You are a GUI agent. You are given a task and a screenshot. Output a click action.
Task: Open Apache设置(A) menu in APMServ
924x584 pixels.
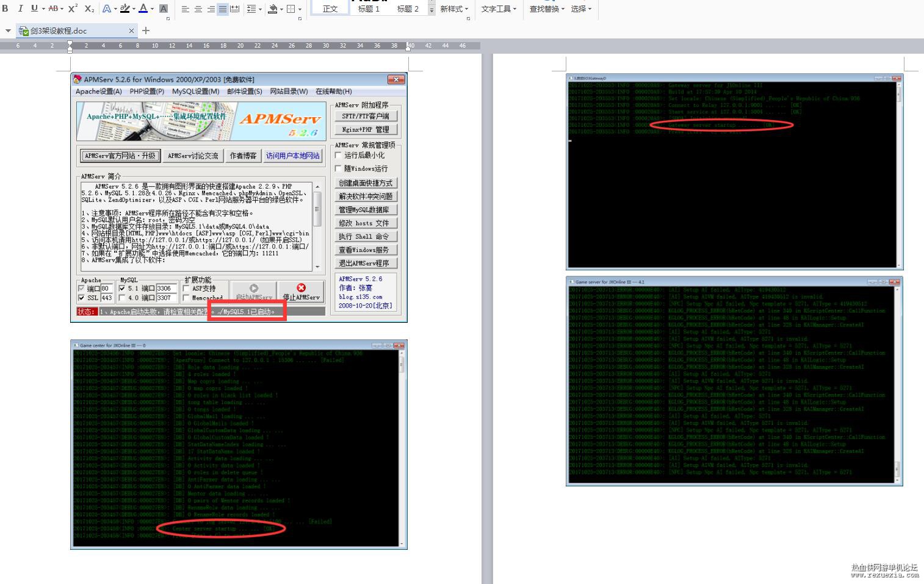(99, 92)
